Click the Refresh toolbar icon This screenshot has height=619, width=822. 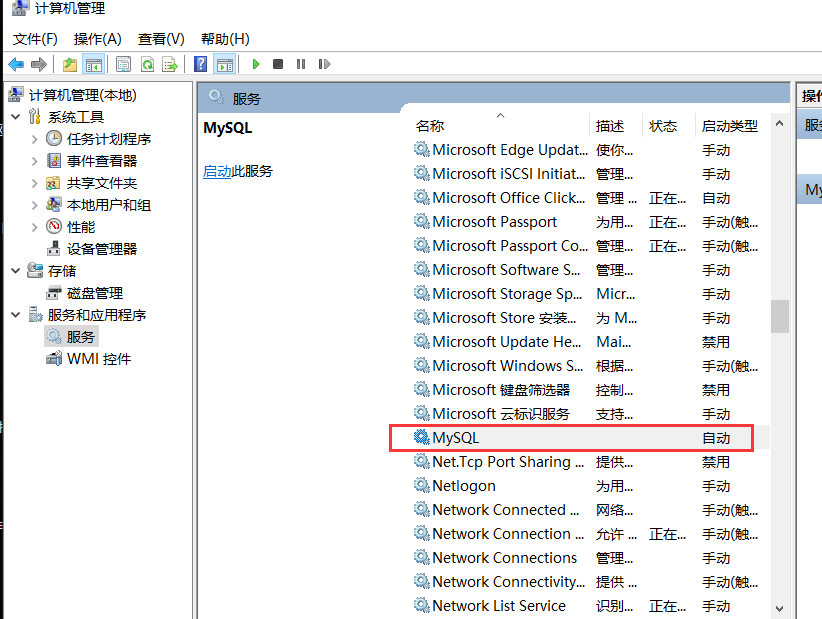[x=147, y=64]
